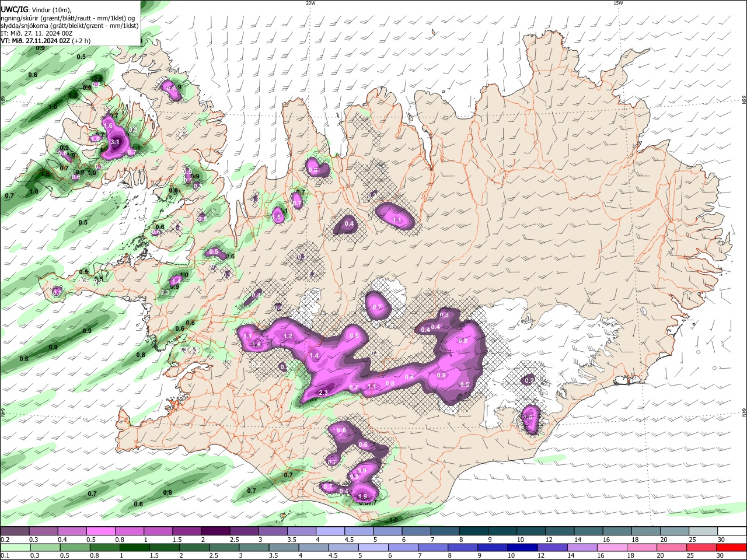Click the 'rigning/skúrir' description line in header
The height and width of the screenshot is (560, 747).
tap(67, 17)
